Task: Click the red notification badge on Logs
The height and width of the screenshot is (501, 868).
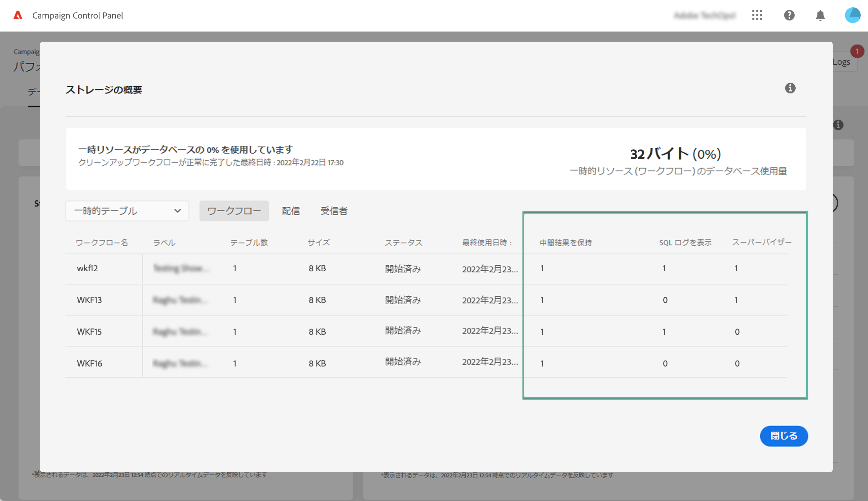Action: point(857,51)
